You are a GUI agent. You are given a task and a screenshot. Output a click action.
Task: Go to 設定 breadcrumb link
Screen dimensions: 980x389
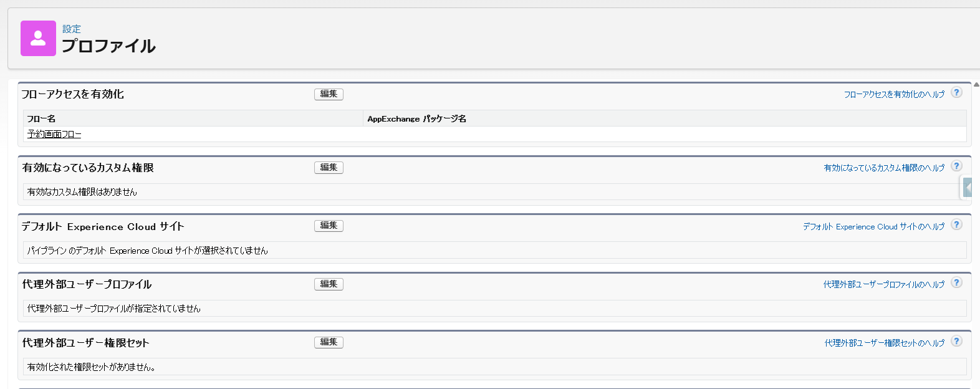point(72,29)
